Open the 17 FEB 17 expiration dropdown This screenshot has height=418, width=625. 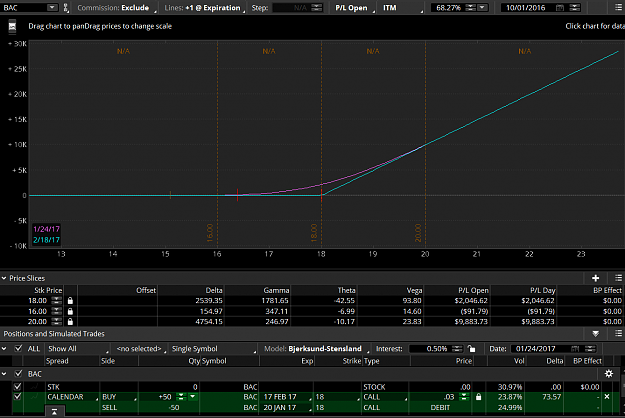287,397
